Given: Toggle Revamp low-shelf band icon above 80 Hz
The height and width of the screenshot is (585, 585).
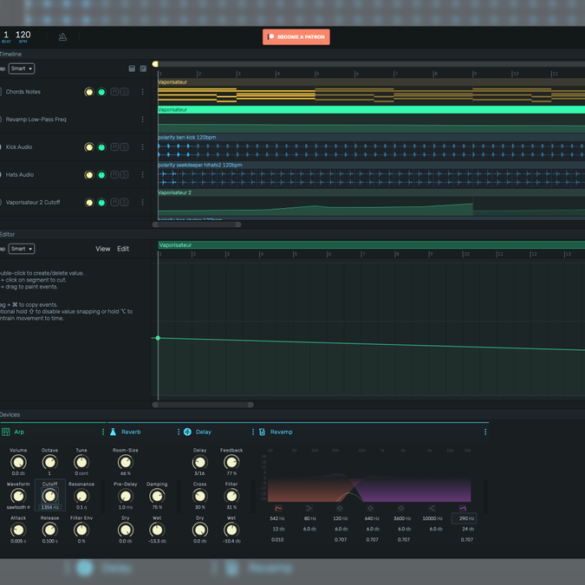Looking at the screenshot, I should pos(309,508).
